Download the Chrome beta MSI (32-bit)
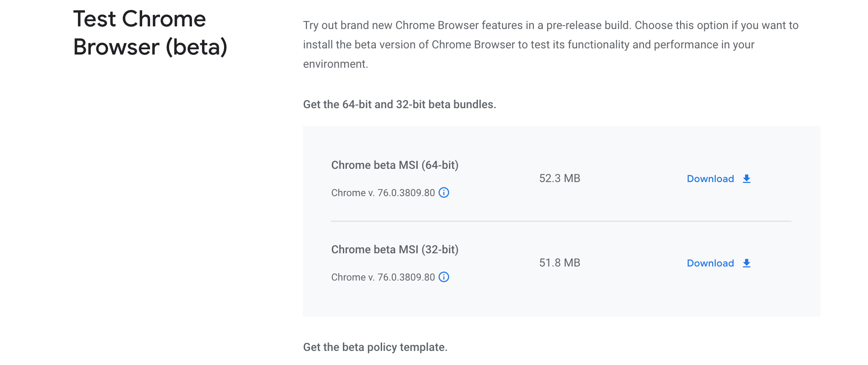 click(x=719, y=263)
